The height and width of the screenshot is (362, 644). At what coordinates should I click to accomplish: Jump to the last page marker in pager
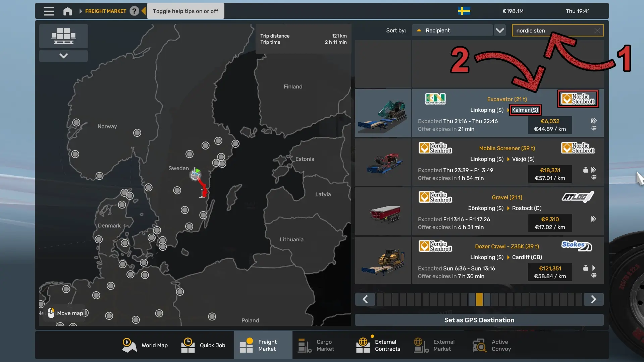[x=579, y=299]
